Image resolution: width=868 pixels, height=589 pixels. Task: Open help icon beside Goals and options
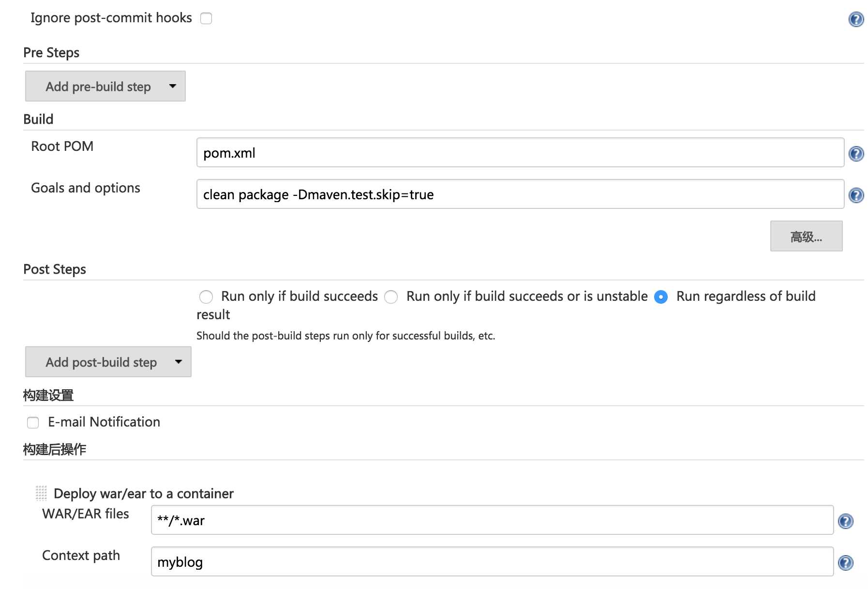[856, 195]
